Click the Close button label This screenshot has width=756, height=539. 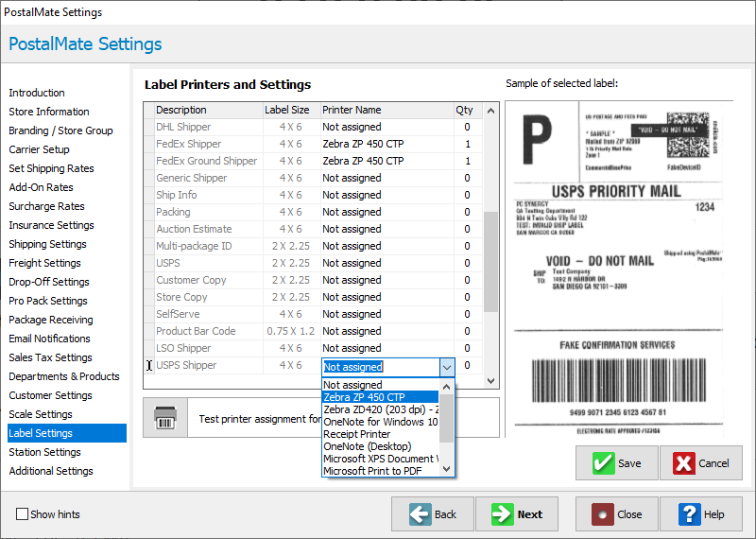coord(629,514)
